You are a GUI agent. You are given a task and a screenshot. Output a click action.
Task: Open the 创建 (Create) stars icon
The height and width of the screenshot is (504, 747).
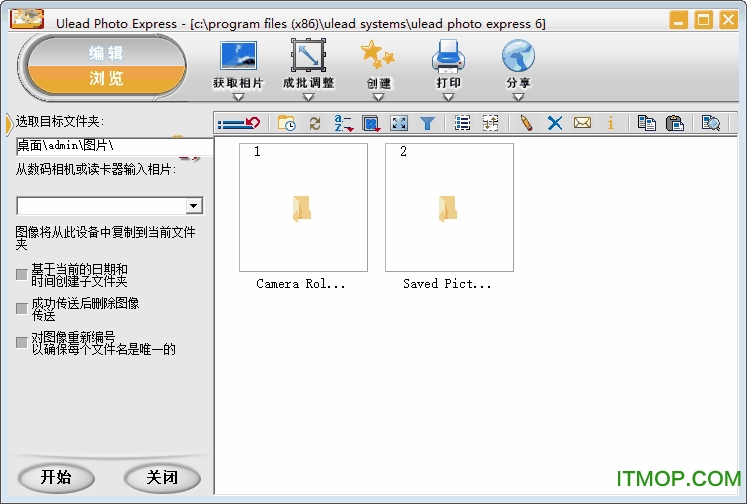[378, 55]
